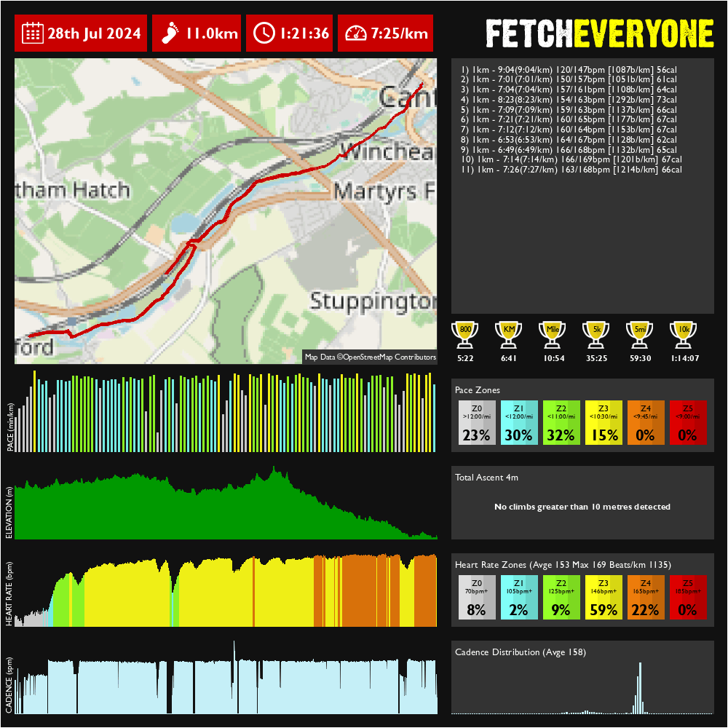Select the 5mi trophy badge
The image size is (728, 728).
coord(639,332)
